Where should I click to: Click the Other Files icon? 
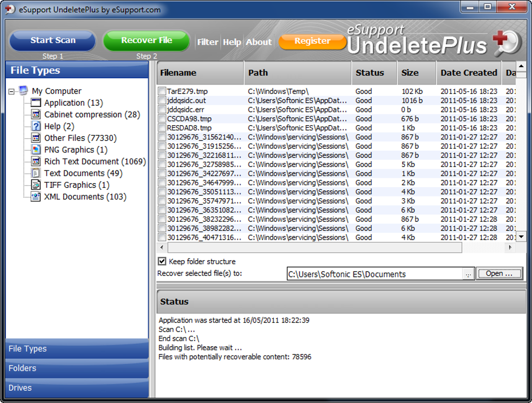35,138
